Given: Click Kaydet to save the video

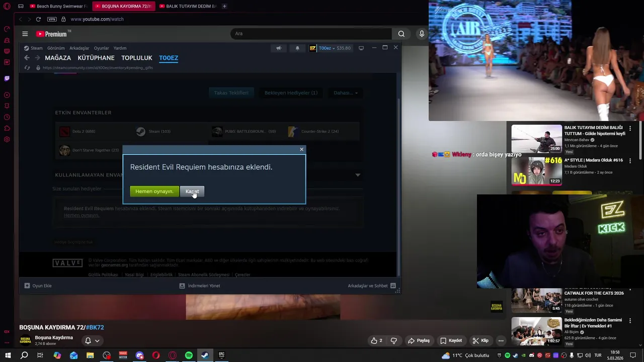Looking at the screenshot, I should (x=451, y=340).
